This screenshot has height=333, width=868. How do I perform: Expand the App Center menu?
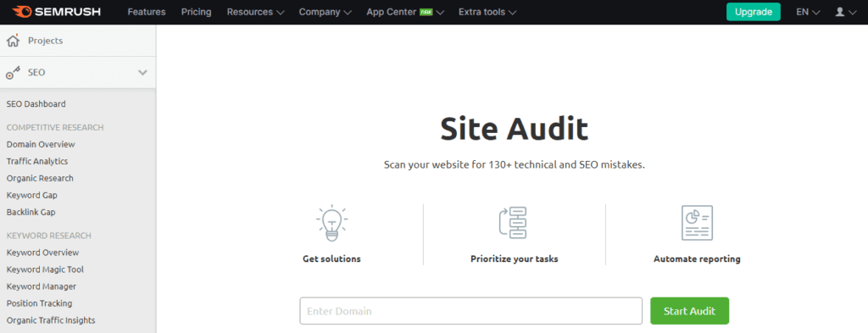[x=405, y=12]
